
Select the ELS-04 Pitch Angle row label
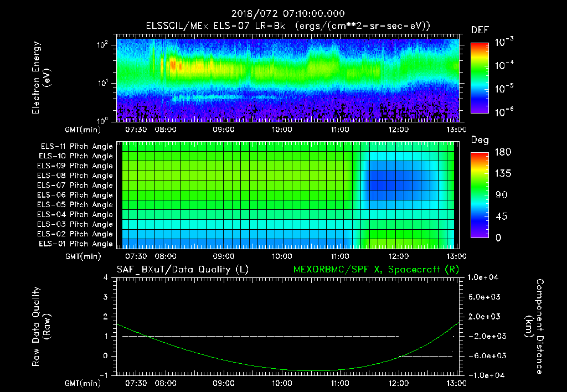pos(75,214)
